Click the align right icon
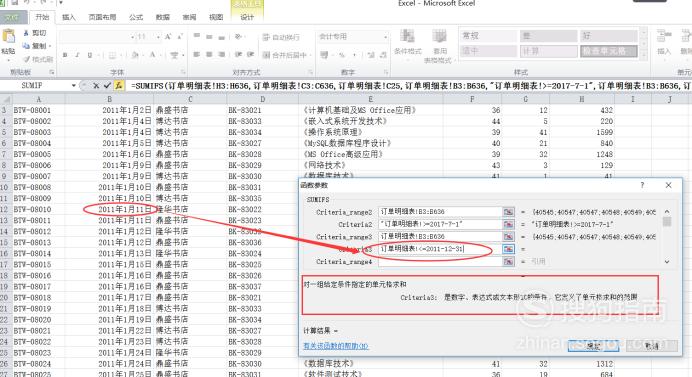 [x=222, y=55]
